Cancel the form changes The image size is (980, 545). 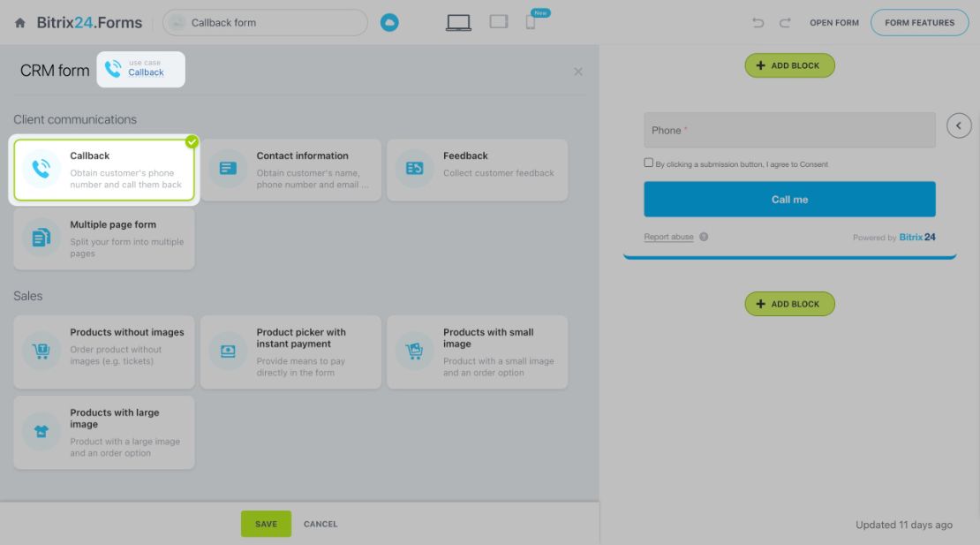pyautogui.click(x=320, y=524)
